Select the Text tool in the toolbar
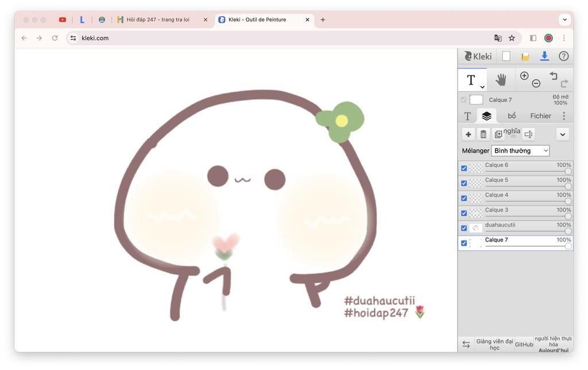This screenshot has width=588, height=370. pyautogui.click(x=471, y=80)
